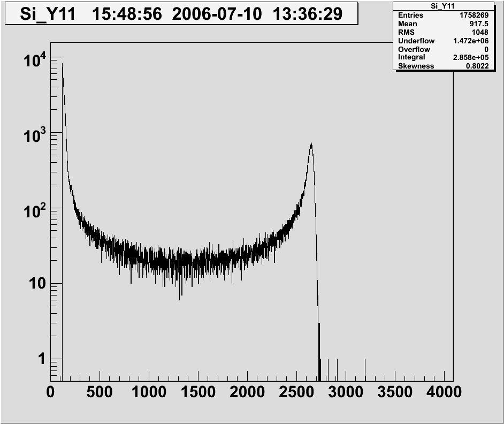This screenshot has height=424, width=504.
Task: Click the tall peak near the left edge
Action: (x=62, y=67)
